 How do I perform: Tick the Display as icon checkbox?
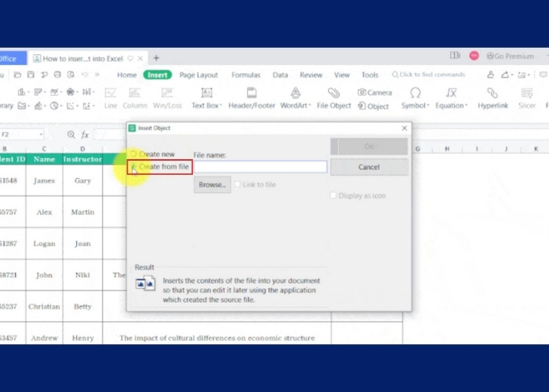(333, 195)
